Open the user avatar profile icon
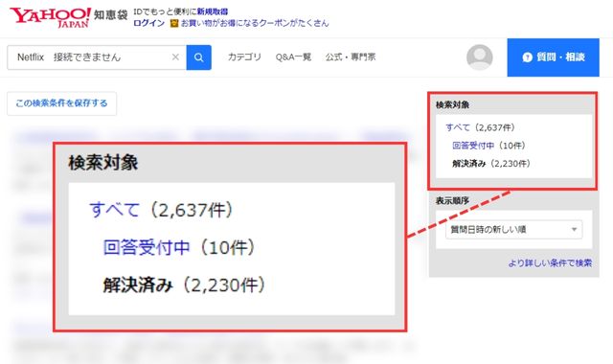 click(x=479, y=57)
